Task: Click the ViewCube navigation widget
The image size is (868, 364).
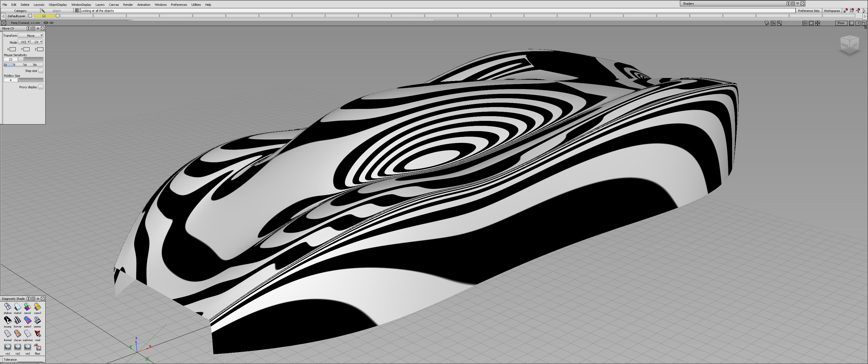Action: pos(849,45)
